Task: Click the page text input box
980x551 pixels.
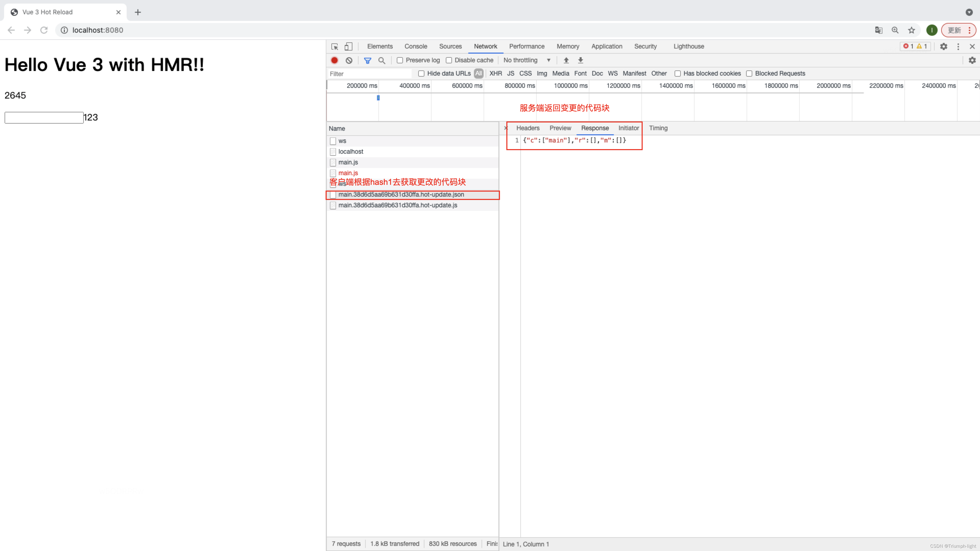Action: (x=44, y=118)
